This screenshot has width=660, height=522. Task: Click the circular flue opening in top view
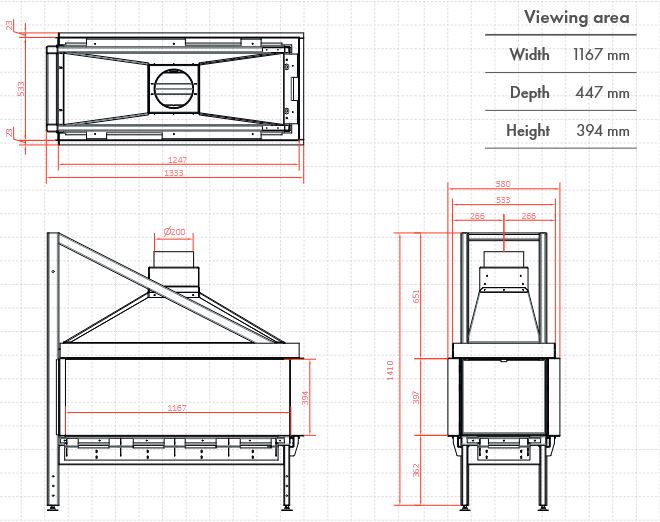tap(176, 88)
